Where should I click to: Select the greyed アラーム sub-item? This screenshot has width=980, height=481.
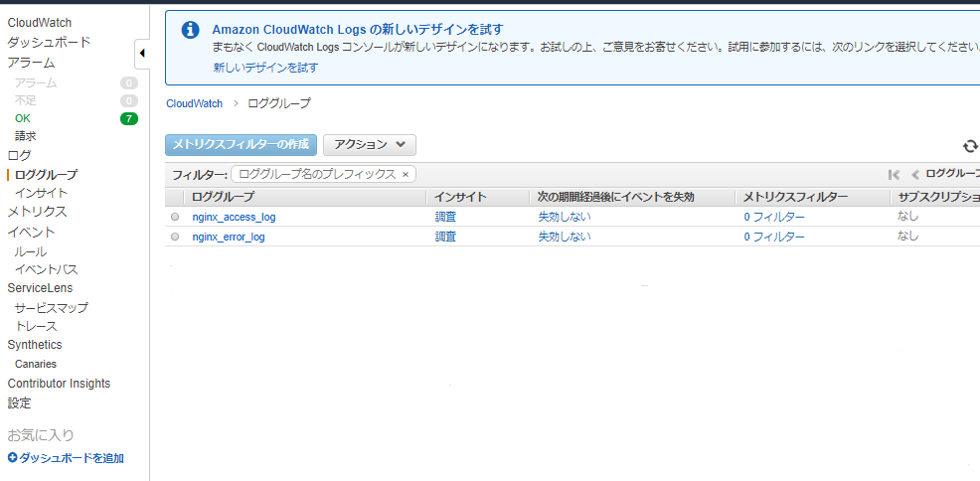(x=36, y=82)
